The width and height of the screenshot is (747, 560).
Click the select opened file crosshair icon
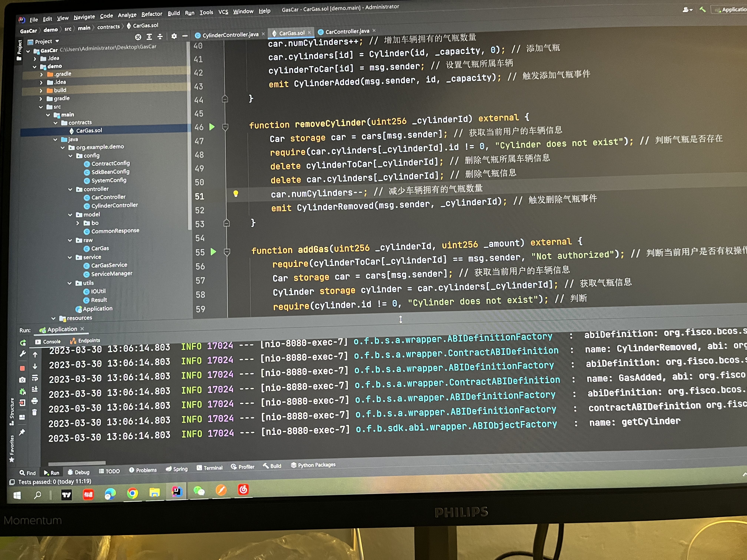coord(138,37)
